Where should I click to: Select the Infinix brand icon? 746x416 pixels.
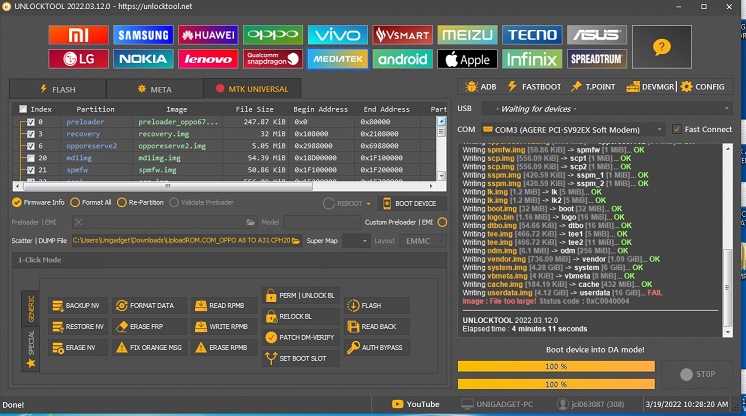[x=532, y=59]
